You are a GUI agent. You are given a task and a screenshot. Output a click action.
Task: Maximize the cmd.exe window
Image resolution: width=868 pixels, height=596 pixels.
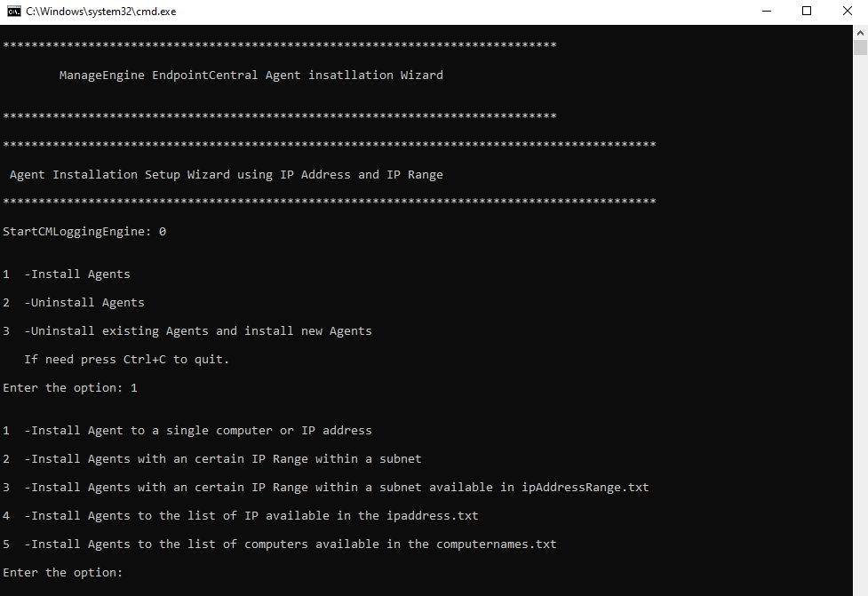[x=807, y=11]
